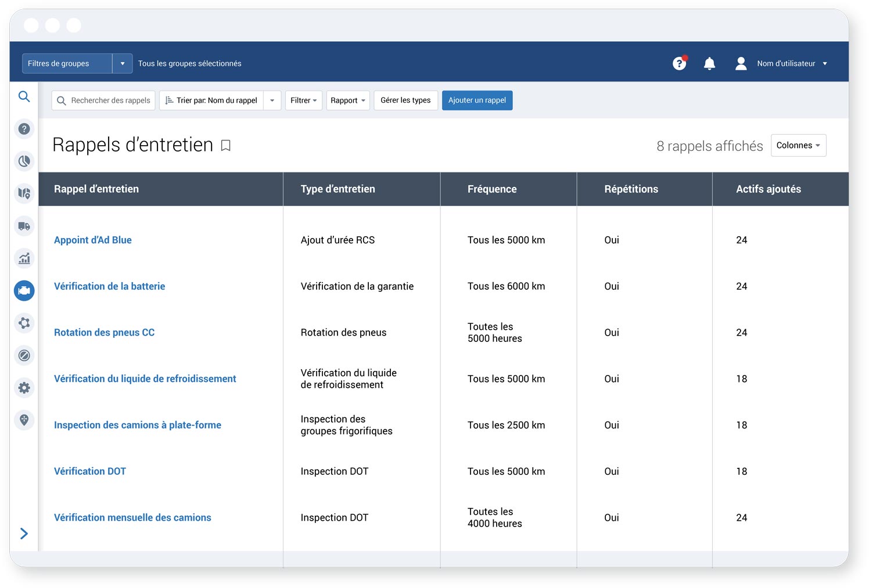
Task: Open the help question mark sidebar icon
Action: tap(24, 129)
